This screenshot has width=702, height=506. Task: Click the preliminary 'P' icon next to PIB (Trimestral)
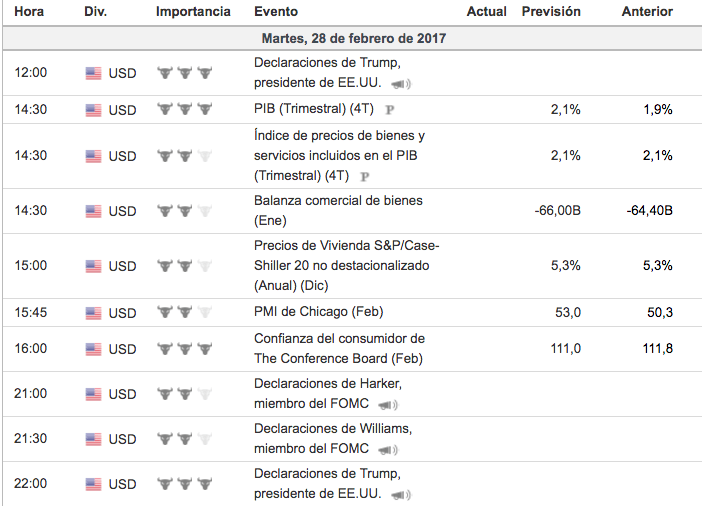(389, 109)
